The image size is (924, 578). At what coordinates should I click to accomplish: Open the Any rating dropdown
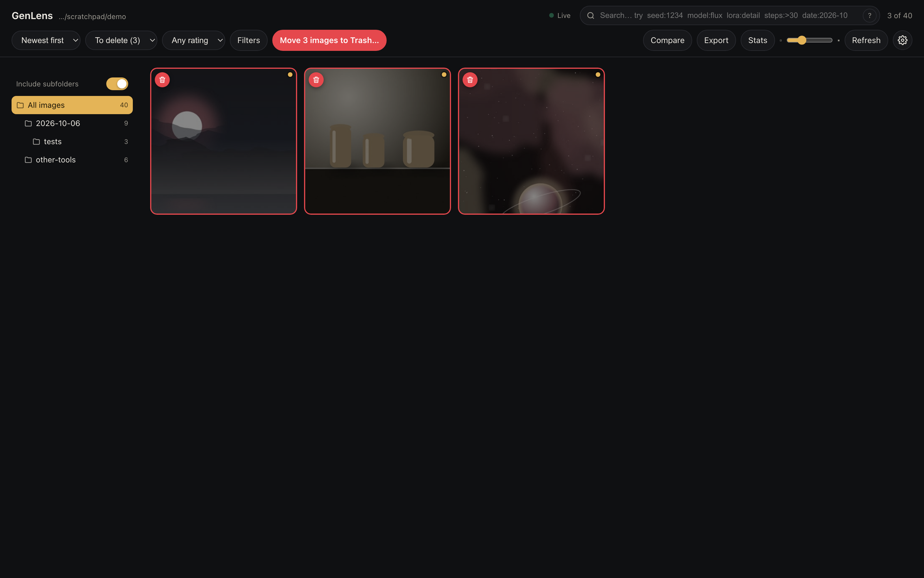coord(193,40)
